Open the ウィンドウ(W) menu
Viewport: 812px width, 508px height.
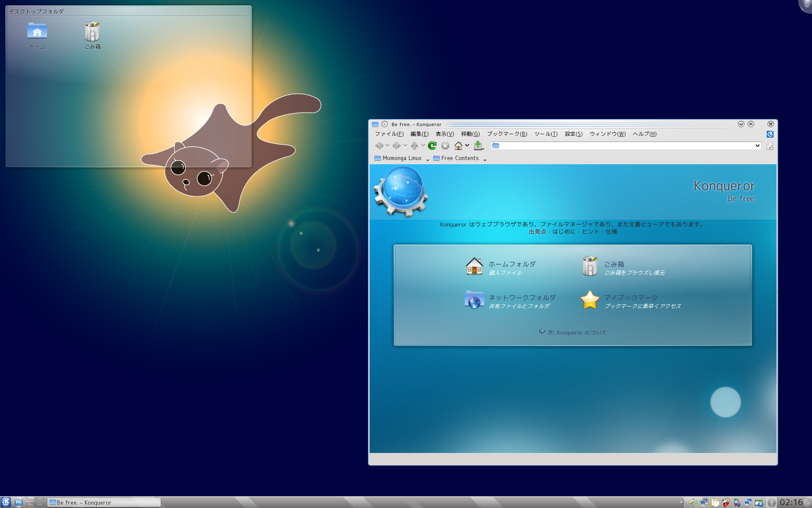point(608,134)
